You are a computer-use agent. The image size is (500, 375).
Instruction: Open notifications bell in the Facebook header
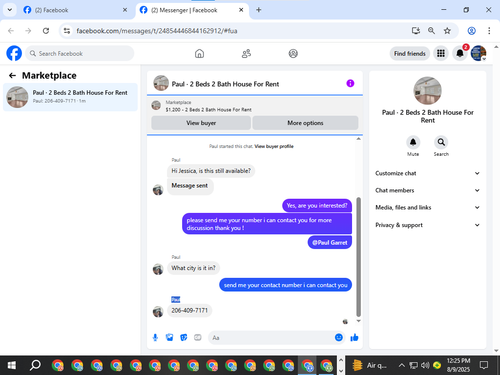[460, 53]
